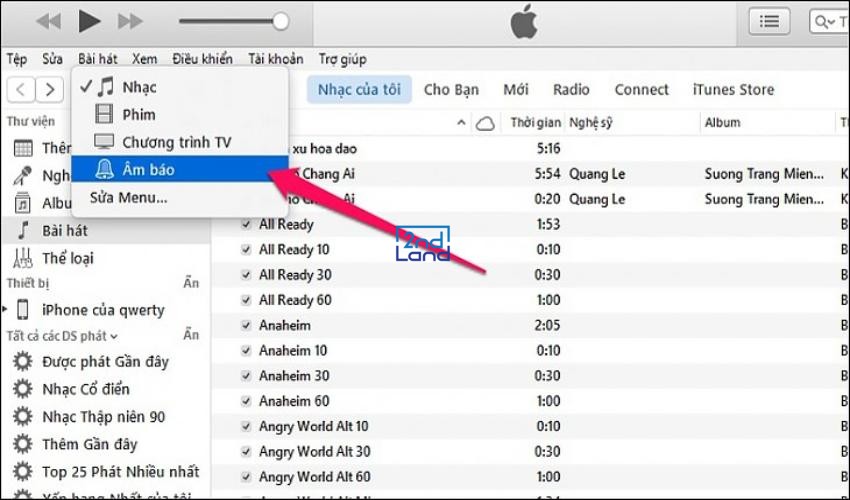
Task: Open the Tệp menu
Action: (17, 59)
